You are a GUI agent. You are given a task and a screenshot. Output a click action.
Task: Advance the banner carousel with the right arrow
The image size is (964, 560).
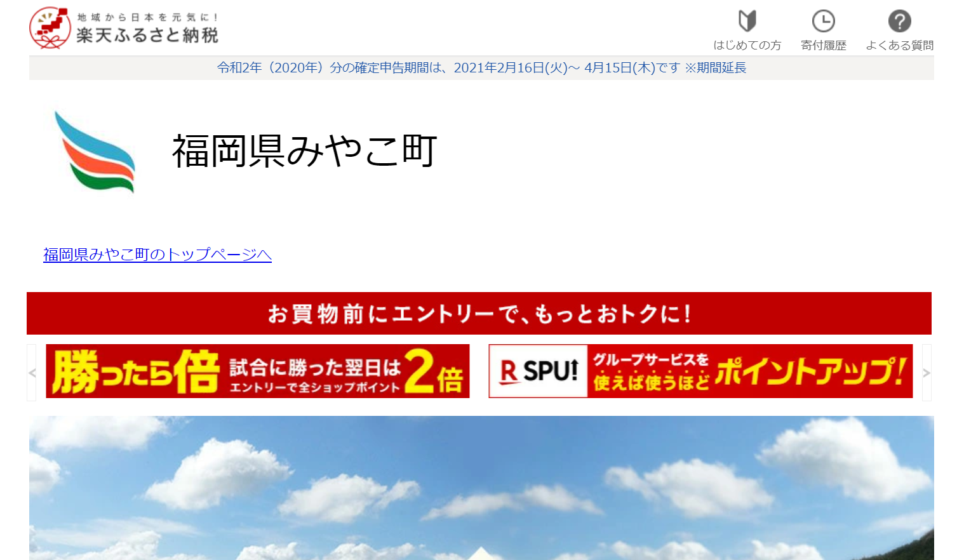pyautogui.click(x=928, y=371)
